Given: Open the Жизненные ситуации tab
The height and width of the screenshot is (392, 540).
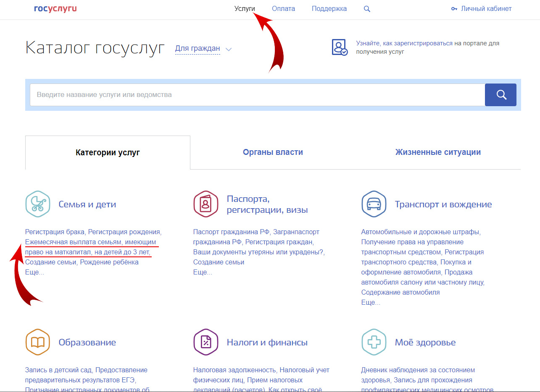Looking at the screenshot, I should point(438,152).
